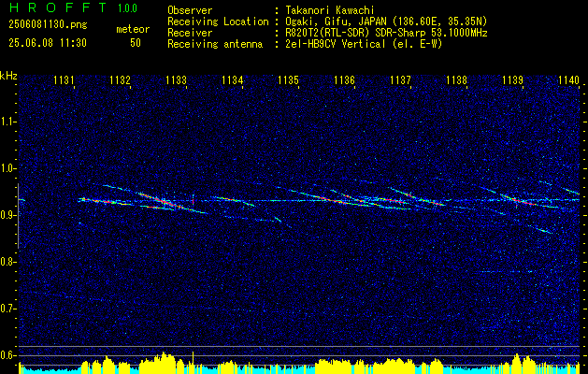Click the 1138 time axis marker
The width and height of the screenshot is (588, 374).
457,79
